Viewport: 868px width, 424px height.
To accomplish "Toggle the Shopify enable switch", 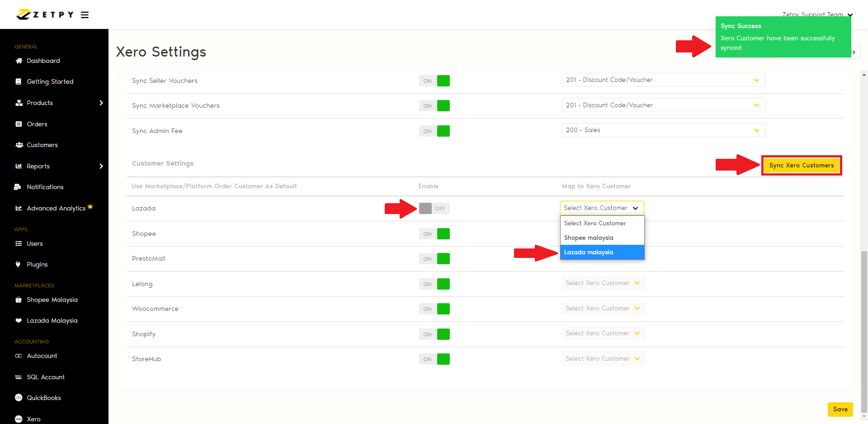I will (434, 334).
